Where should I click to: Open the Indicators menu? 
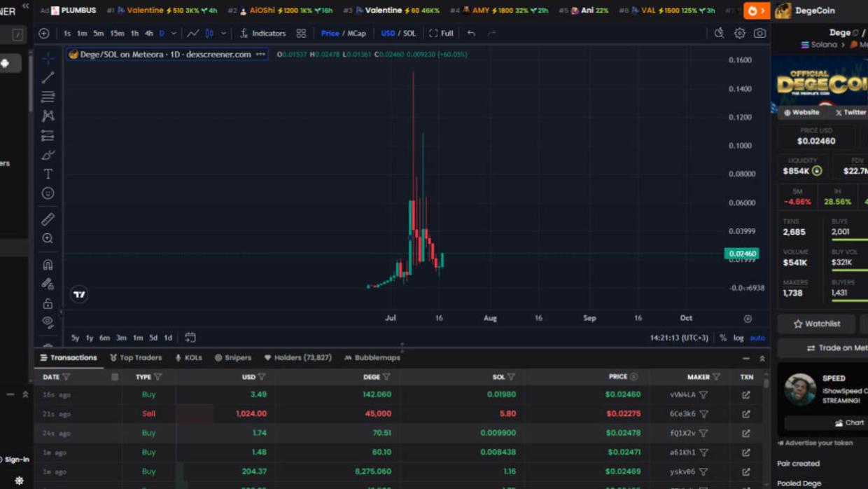(x=262, y=33)
